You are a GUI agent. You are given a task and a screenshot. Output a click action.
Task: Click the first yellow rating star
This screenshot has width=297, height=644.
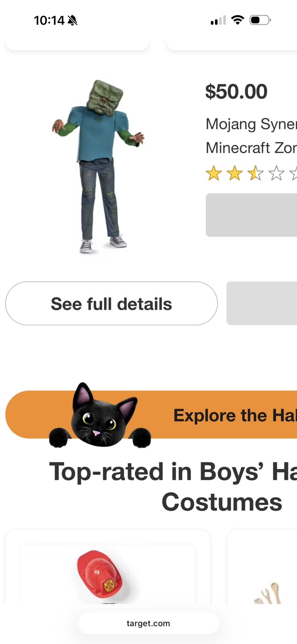pos(214,173)
